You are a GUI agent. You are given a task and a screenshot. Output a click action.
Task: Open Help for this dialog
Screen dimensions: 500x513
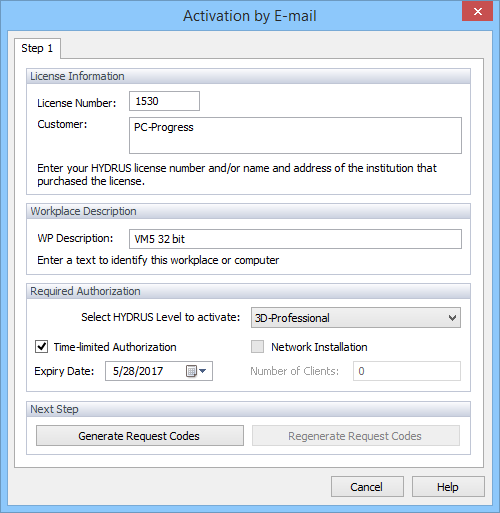point(448,487)
